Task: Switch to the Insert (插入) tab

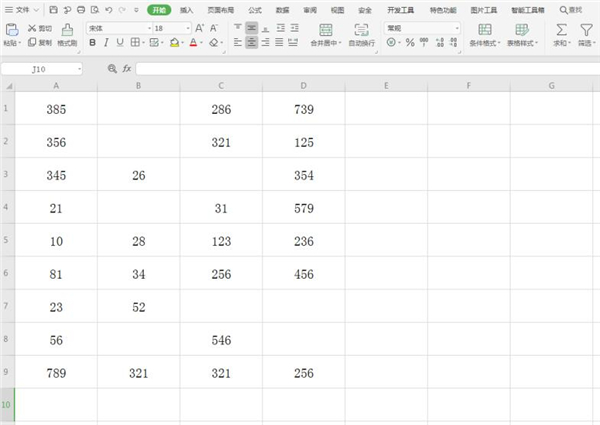Action: click(x=187, y=9)
